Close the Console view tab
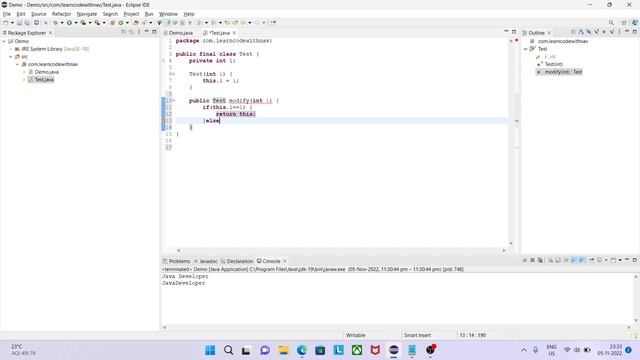 point(285,261)
